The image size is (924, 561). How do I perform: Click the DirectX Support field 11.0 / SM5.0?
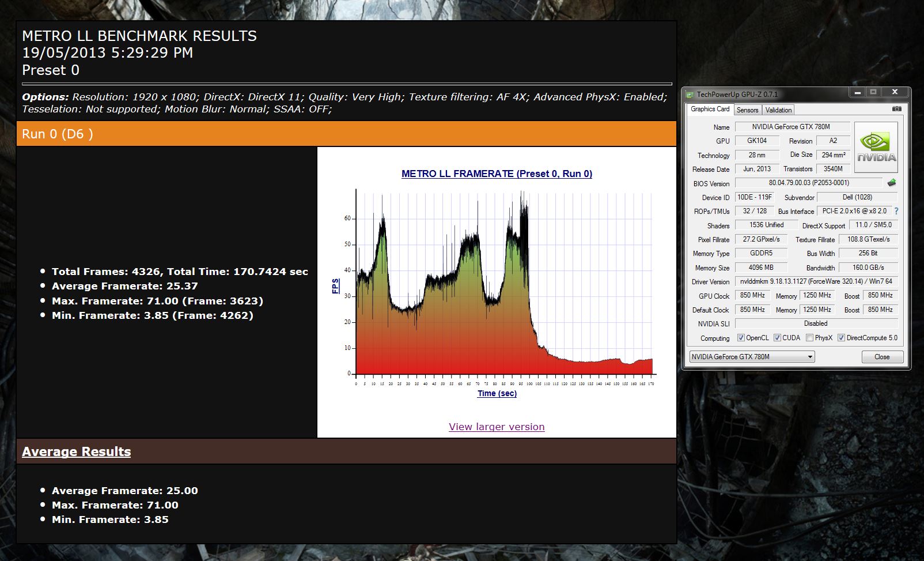(x=873, y=225)
